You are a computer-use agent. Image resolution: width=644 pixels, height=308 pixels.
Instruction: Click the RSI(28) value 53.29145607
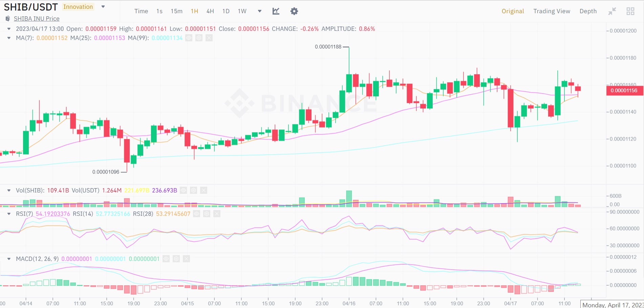pyautogui.click(x=173, y=214)
